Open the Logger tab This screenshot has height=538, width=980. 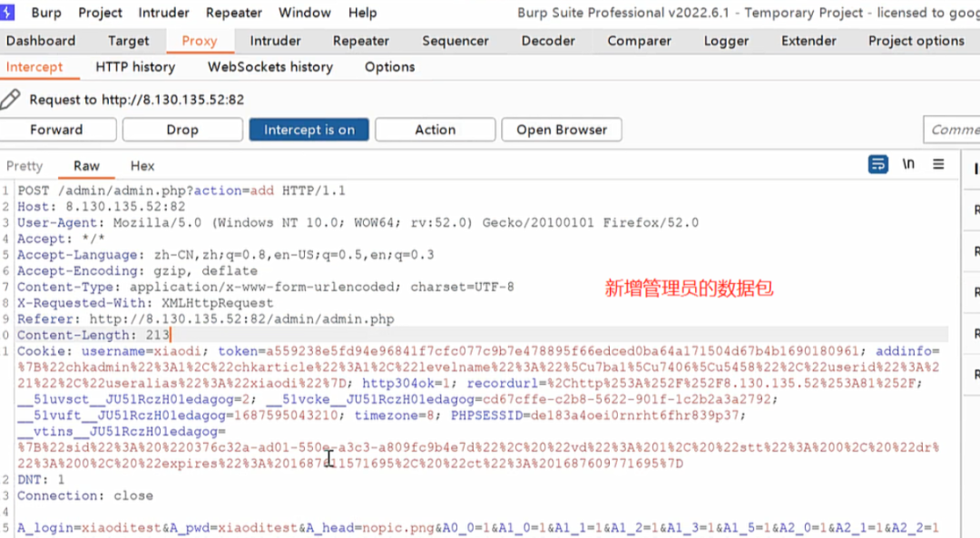click(726, 41)
